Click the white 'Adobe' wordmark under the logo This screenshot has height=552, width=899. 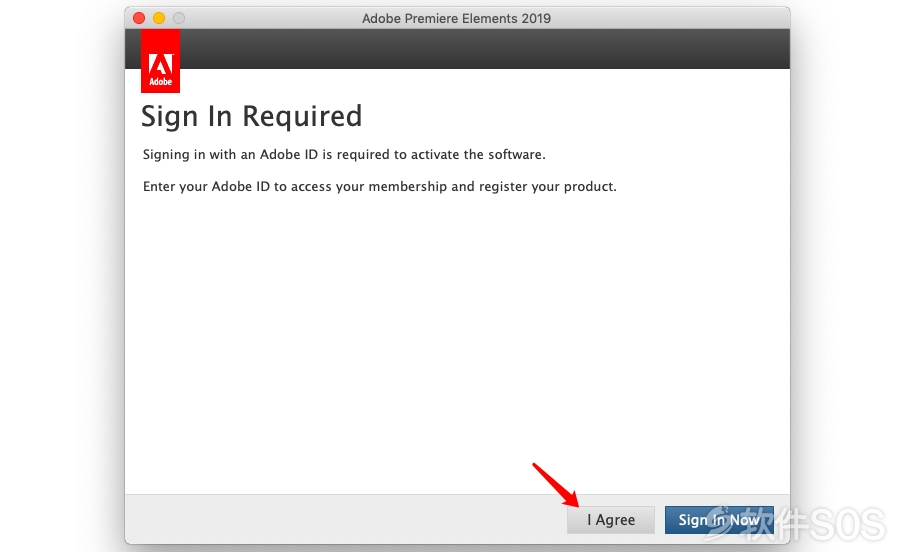161,82
